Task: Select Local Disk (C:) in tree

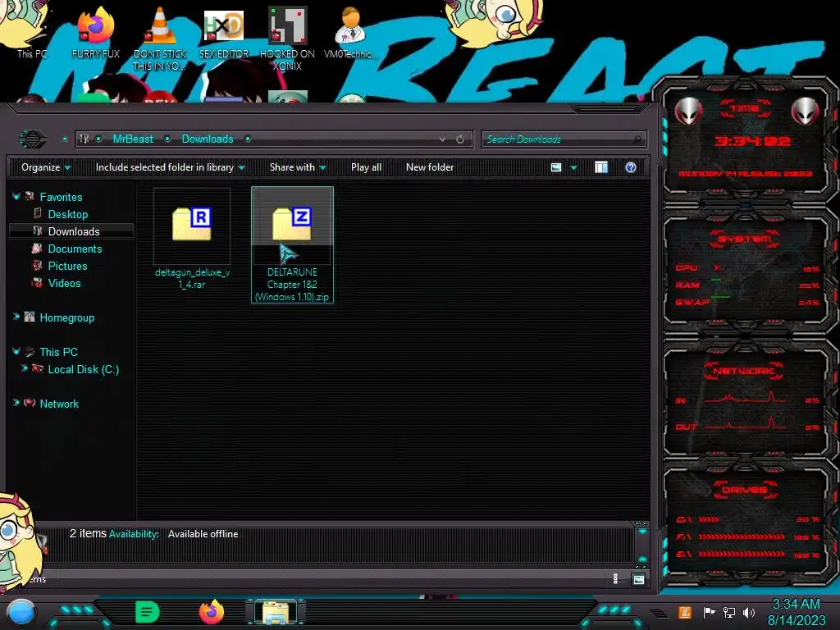Action: [84, 369]
